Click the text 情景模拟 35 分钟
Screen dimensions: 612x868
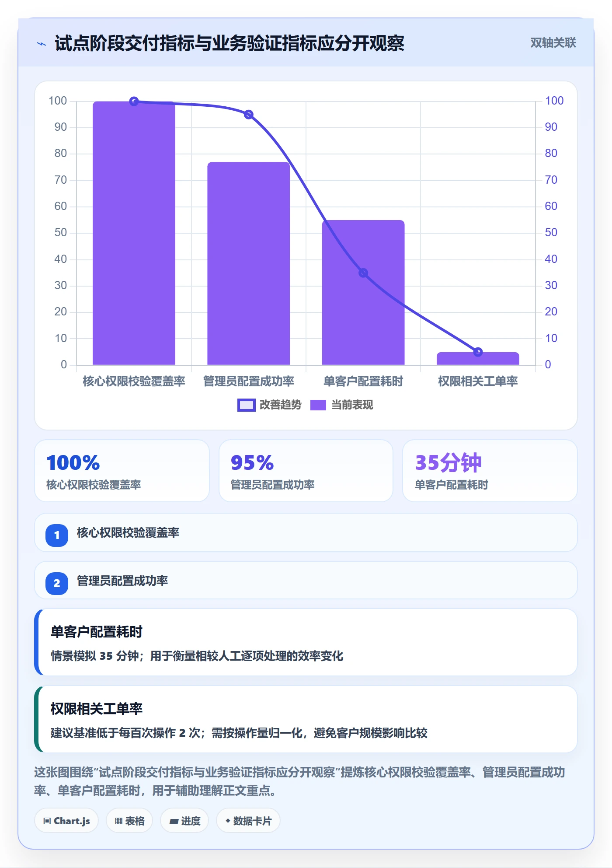point(95,656)
